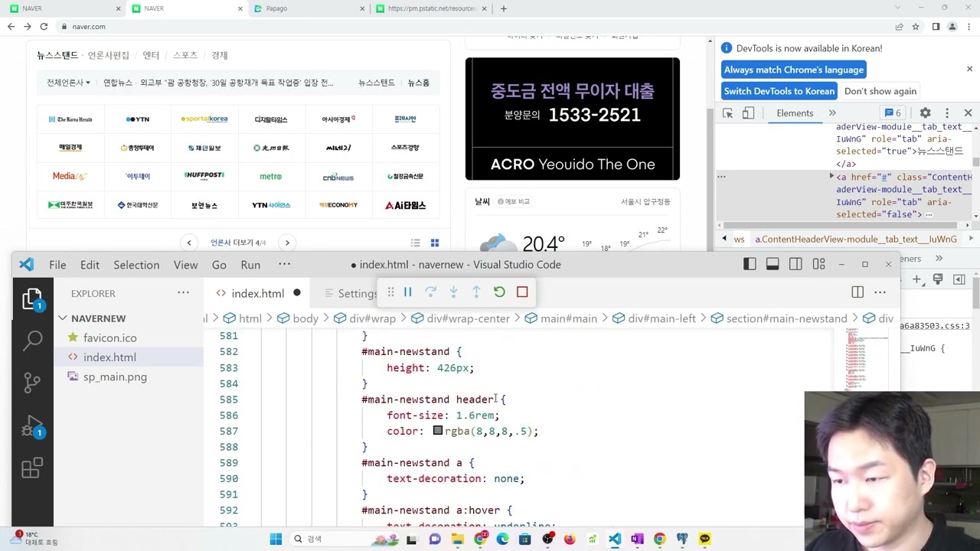Click the rgba color swatch on line 587
The image size is (980, 551).
pos(438,431)
